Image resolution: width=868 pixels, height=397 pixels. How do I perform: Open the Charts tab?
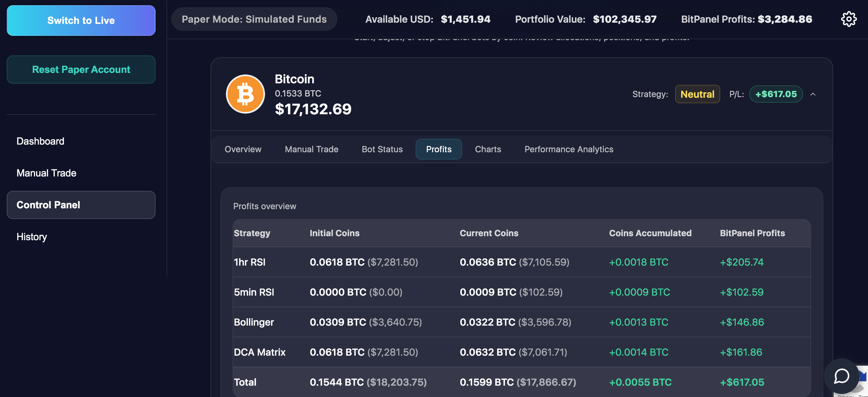click(x=488, y=149)
